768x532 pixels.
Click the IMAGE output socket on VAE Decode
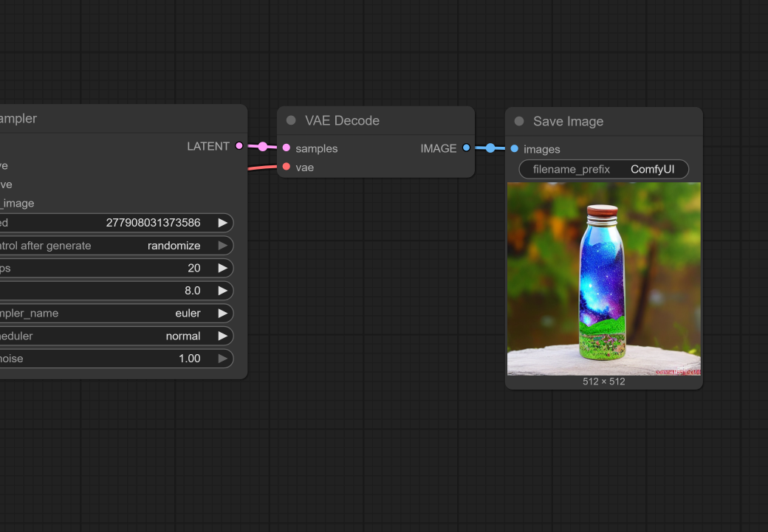coord(466,148)
